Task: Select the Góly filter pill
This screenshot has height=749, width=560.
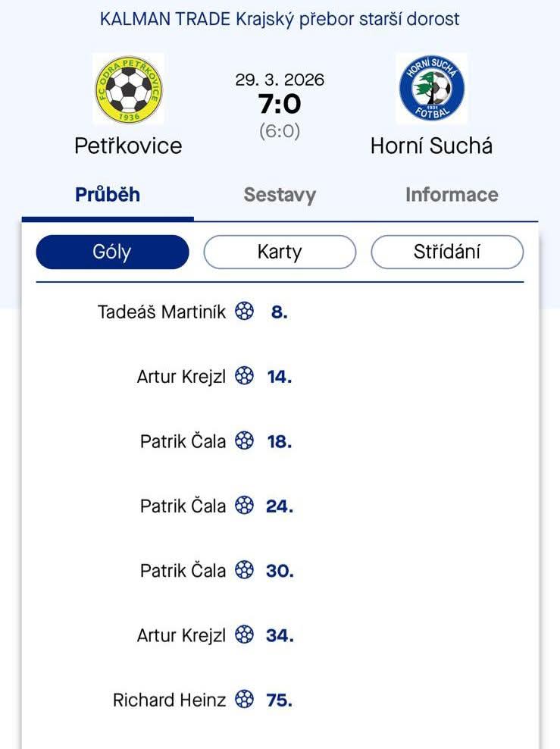Action: (x=112, y=252)
